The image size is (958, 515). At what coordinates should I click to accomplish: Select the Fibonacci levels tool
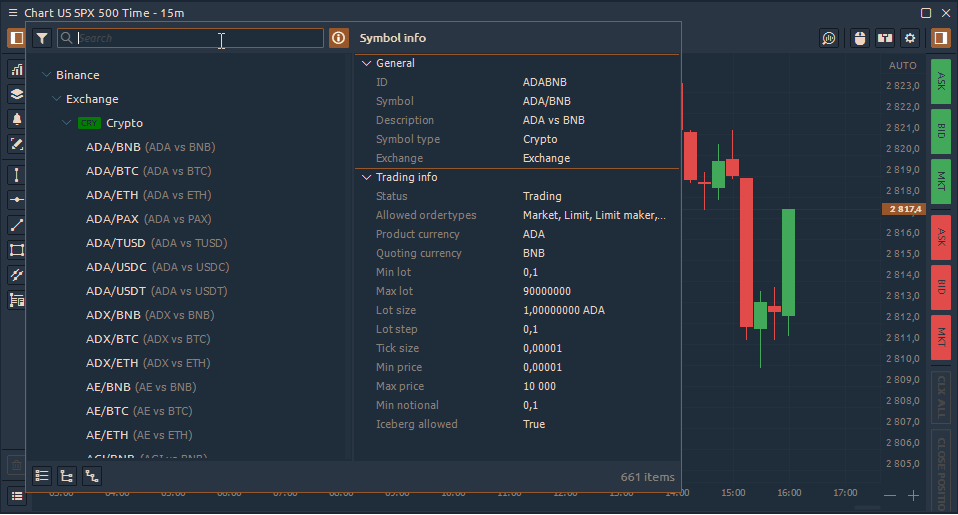(x=16, y=300)
